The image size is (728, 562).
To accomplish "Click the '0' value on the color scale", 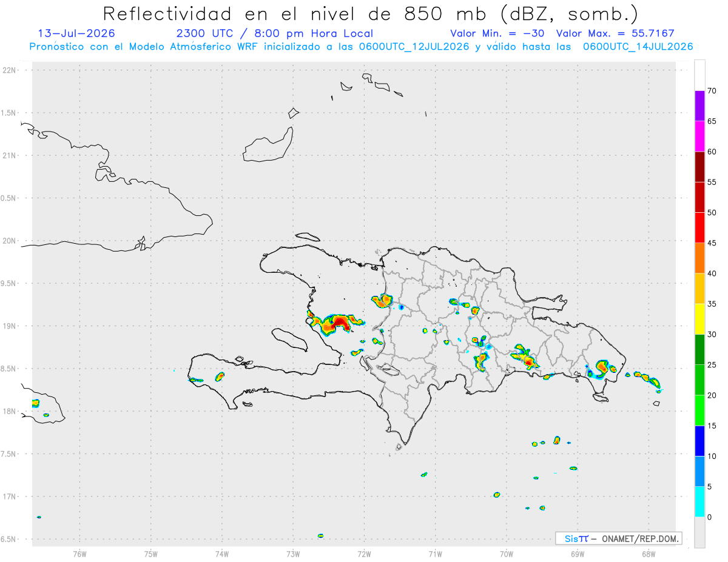I will [x=710, y=517].
